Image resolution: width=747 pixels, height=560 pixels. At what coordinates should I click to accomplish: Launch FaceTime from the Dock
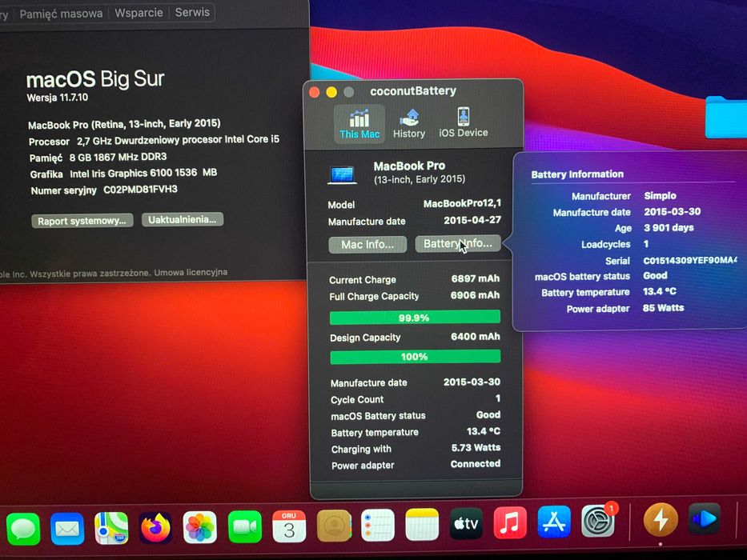(x=244, y=526)
